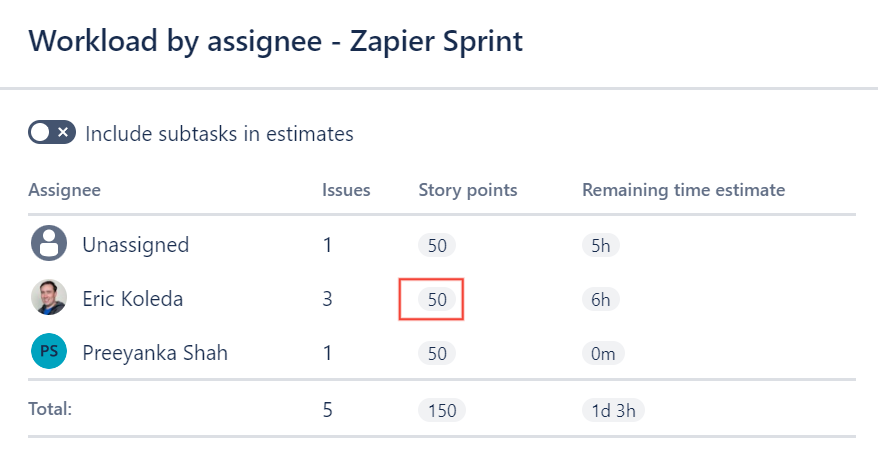Click Eric Koleda's 50 story points badge
Screen dimensions: 878x462
[x=437, y=298]
